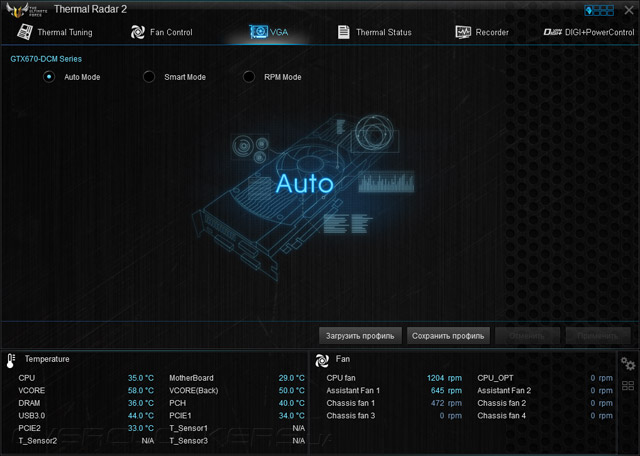Go to the Recorder tab

click(x=482, y=32)
